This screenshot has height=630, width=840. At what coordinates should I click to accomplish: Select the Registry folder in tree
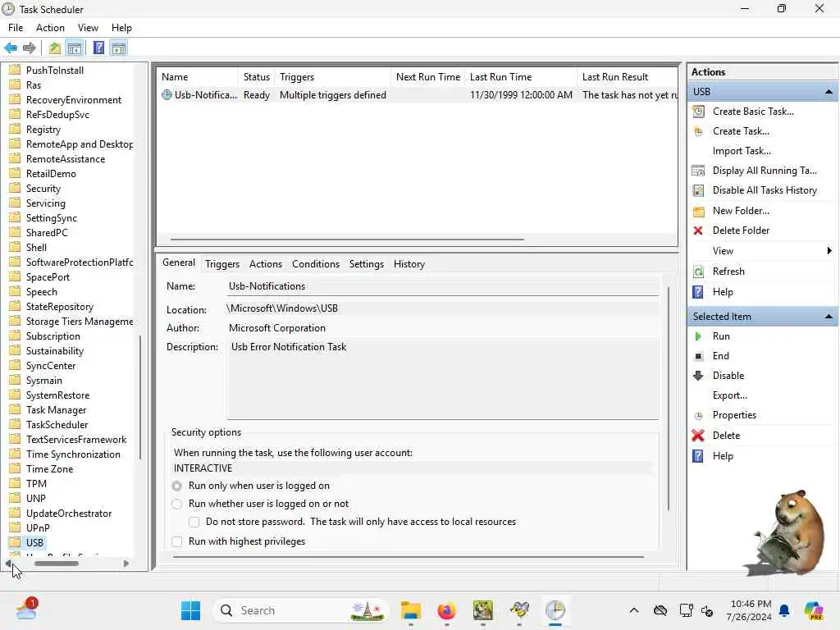[43, 130]
